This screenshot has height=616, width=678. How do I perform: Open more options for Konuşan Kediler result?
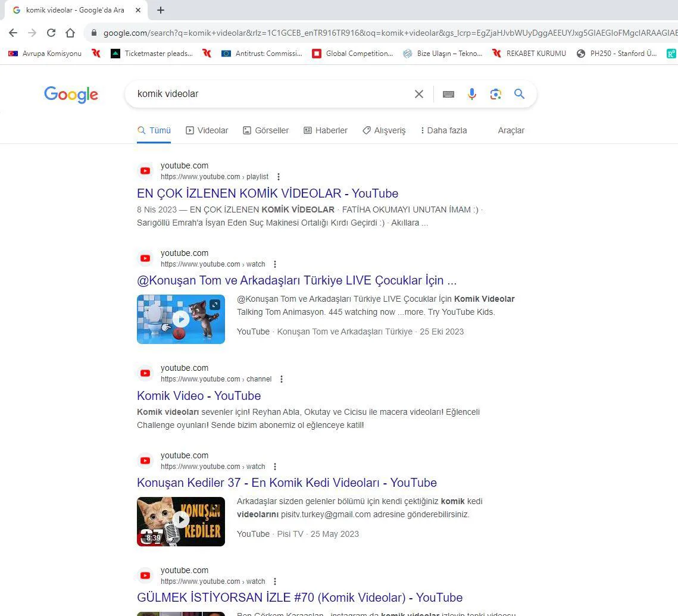click(x=275, y=467)
